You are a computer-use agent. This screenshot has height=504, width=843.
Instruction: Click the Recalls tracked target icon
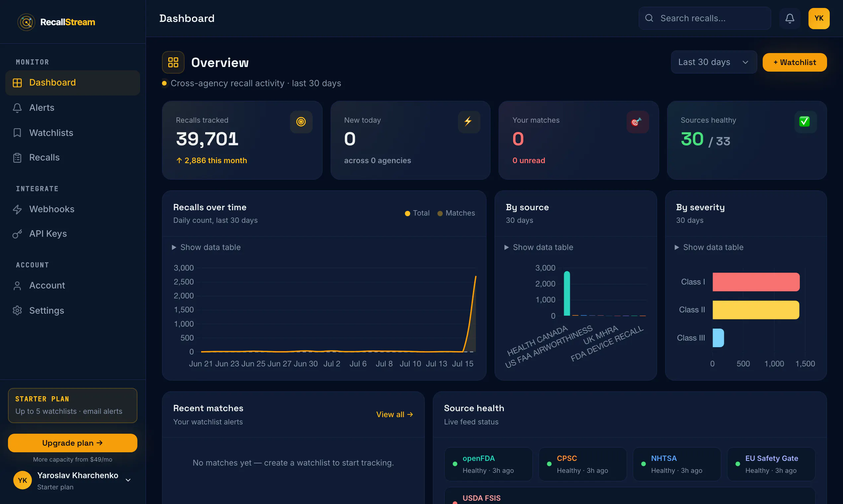[x=301, y=122]
